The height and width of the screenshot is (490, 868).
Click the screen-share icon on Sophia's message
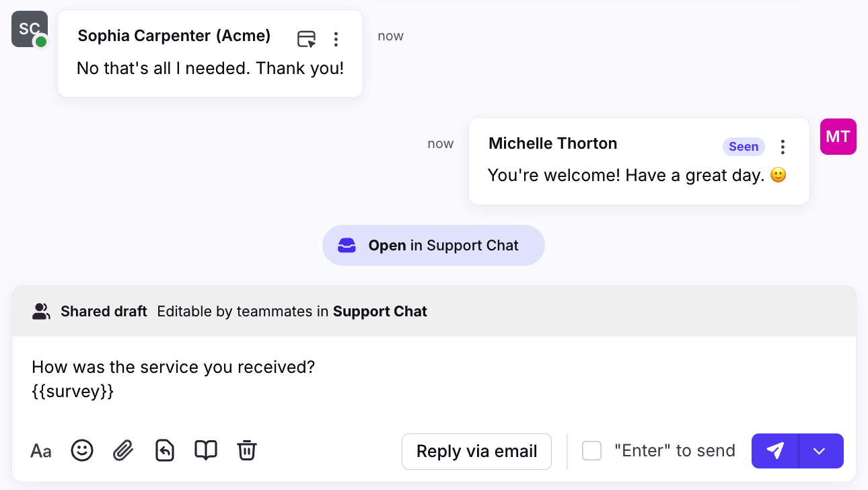click(x=307, y=39)
